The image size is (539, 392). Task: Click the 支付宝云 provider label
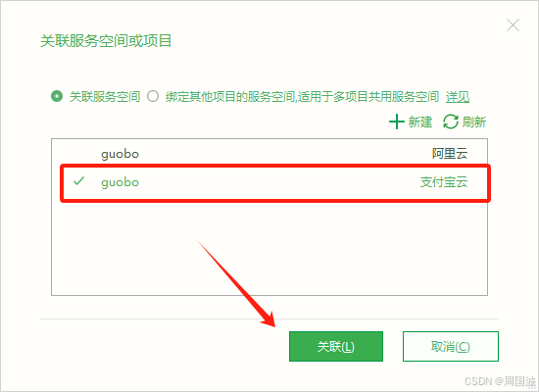click(444, 182)
